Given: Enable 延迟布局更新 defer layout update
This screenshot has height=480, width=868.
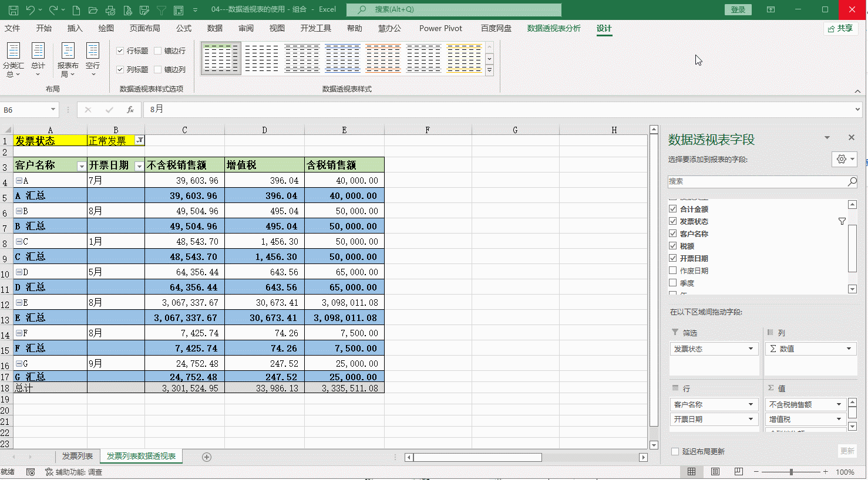Looking at the screenshot, I should click(675, 452).
